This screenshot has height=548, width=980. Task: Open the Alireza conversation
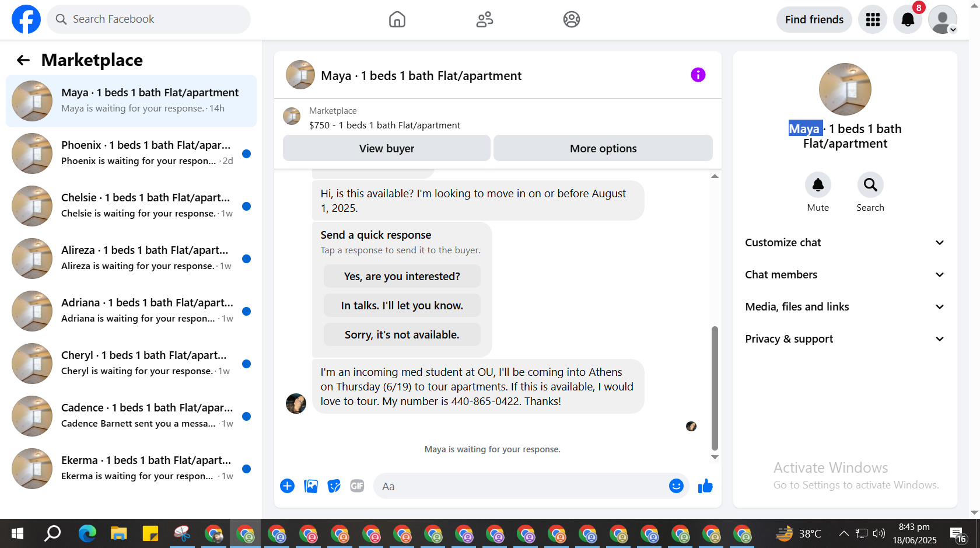point(131,259)
